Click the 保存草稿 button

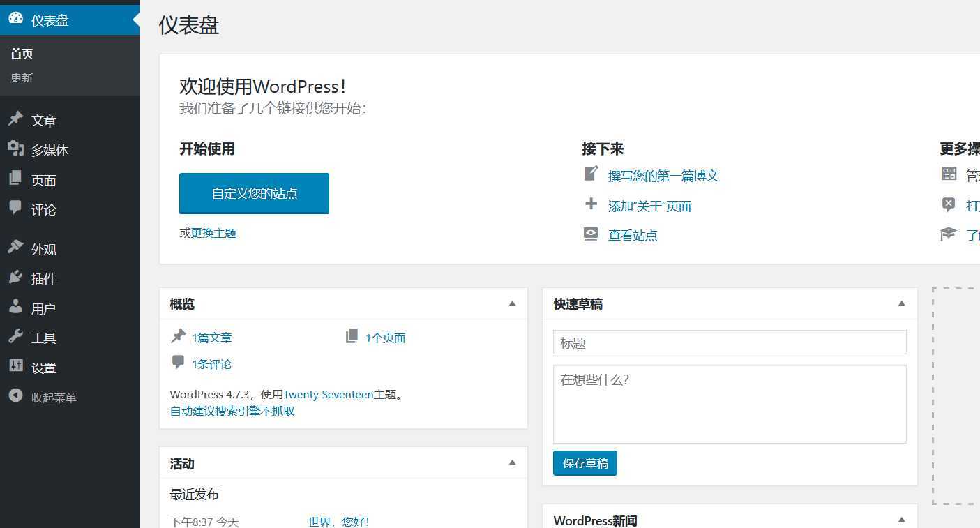[585, 463]
